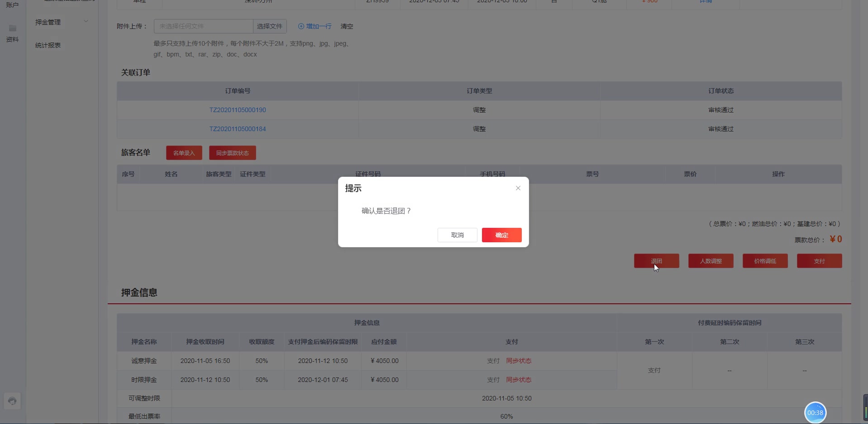The height and width of the screenshot is (424, 868).
Task: Click 选择文件 to choose attachment
Action: (270, 26)
